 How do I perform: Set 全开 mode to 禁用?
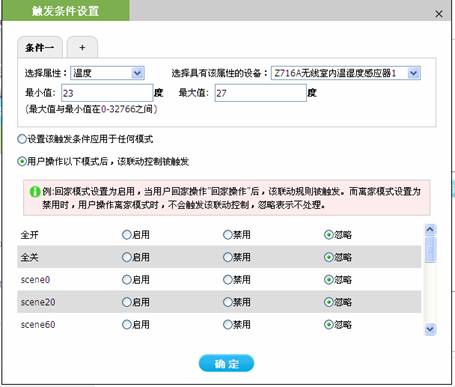point(228,235)
